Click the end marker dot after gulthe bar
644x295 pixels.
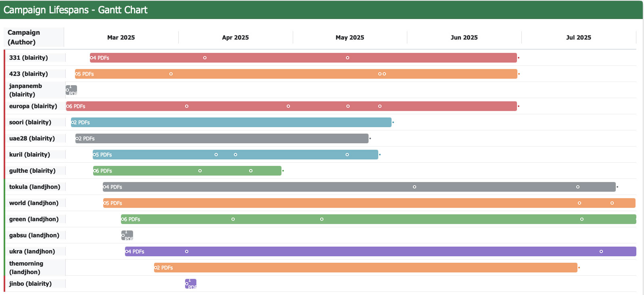pos(283,171)
